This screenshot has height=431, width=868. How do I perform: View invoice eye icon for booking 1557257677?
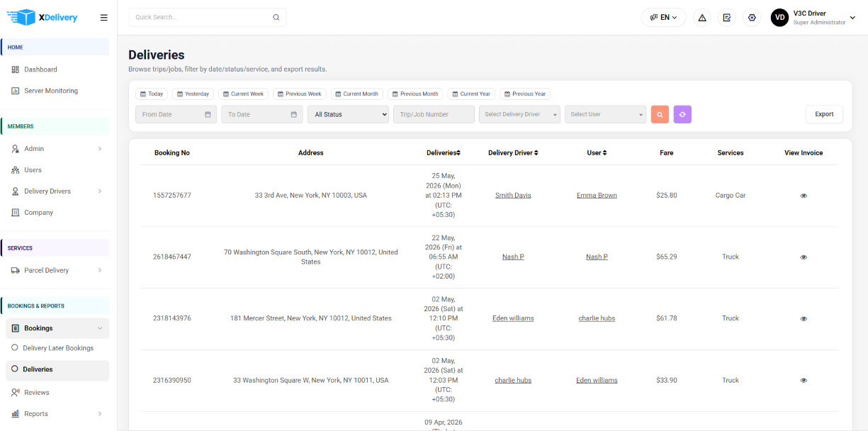tap(804, 196)
